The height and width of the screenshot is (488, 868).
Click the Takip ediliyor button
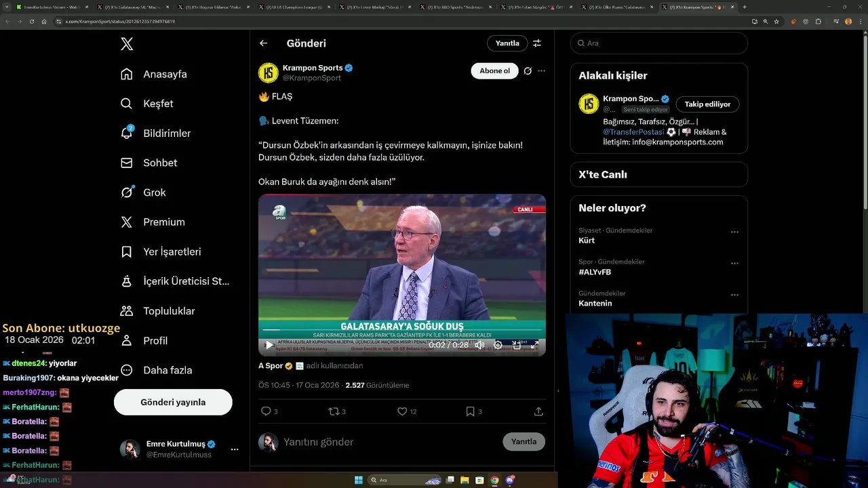707,104
